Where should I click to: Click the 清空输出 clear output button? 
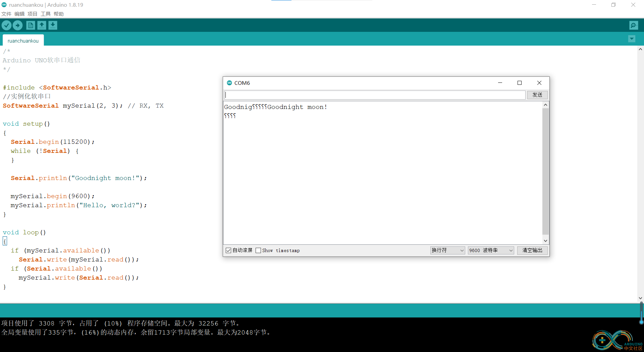coord(532,250)
